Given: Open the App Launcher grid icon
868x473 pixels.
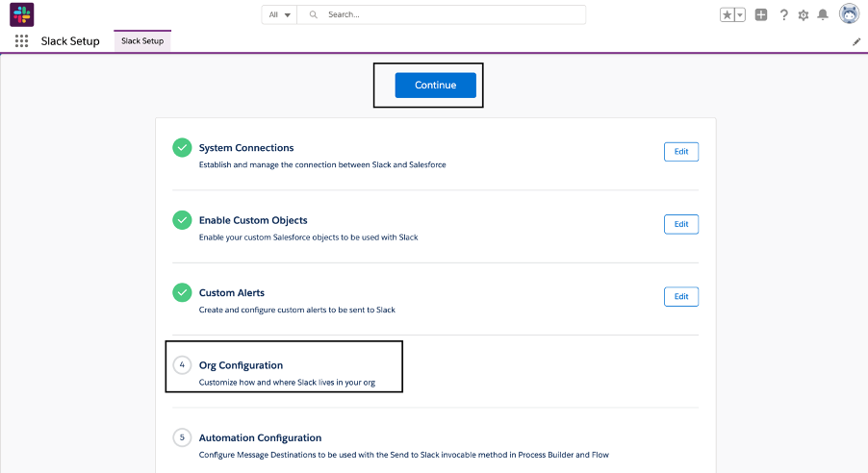Looking at the screenshot, I should click(x=21, y=41).
